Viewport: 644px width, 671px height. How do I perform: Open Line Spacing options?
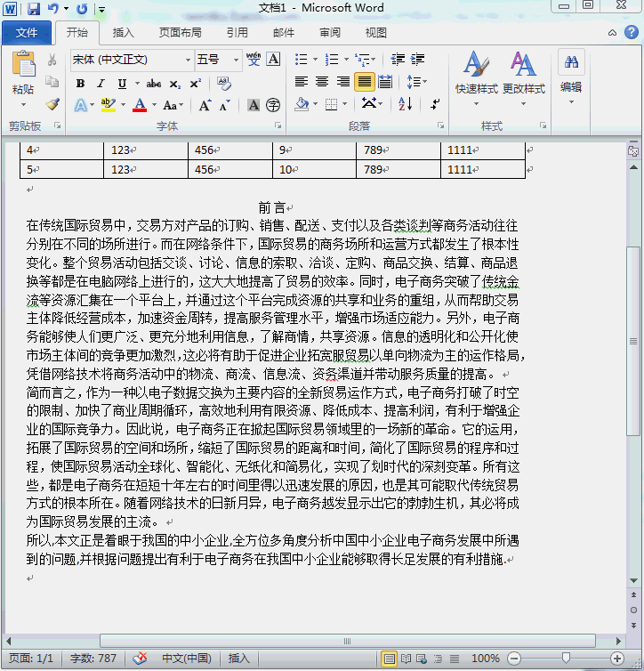tap(416, 81)
